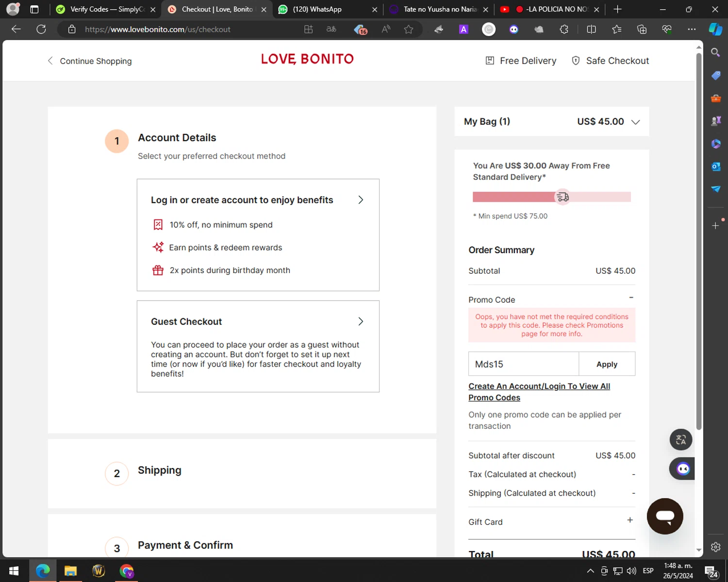The width and height of the screenshot is (728, 582).
Task: Open purple A extension icon
Action: pyautogui.click(x=463, y=29)
